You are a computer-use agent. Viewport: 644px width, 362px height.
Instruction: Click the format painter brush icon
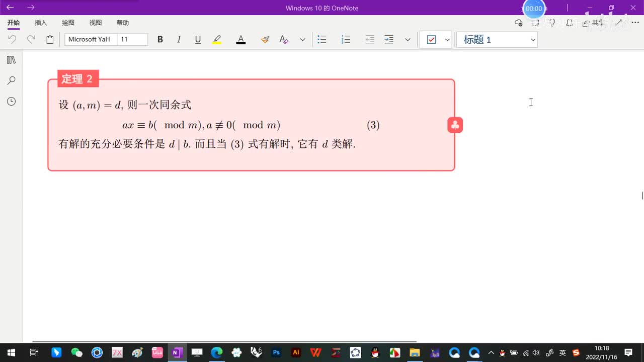pos(265,39)
